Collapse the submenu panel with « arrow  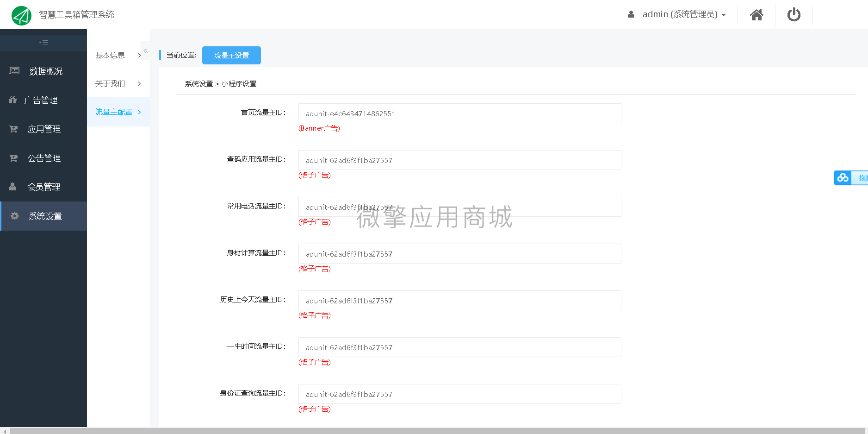coord(145,50)
